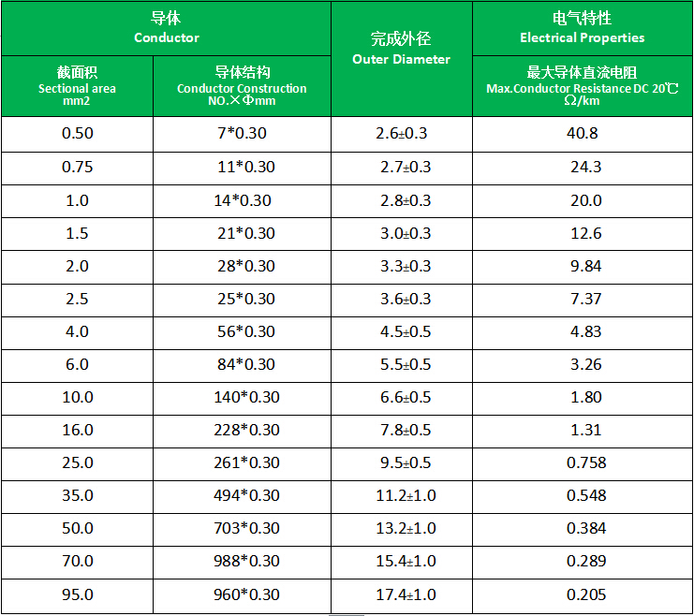Image resolution: width=694 pixels, height=616 pixels.
Task: Select the 1.5 sectional area cell
Action: (77, 233)
